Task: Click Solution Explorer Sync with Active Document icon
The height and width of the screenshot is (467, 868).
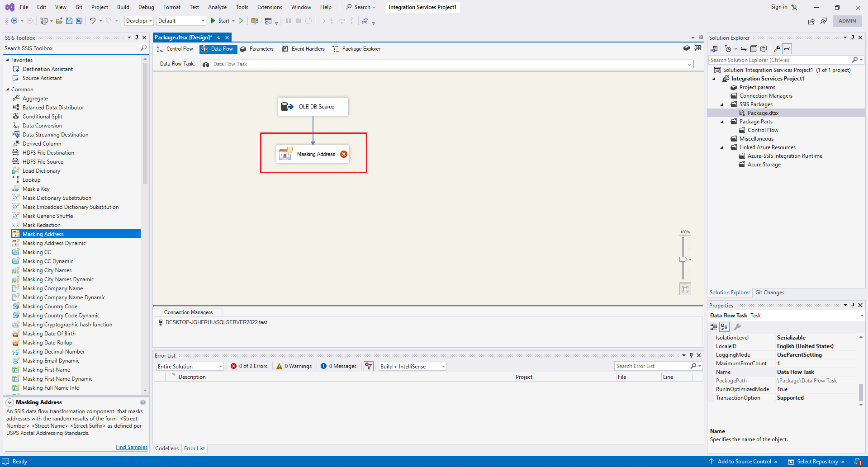Action: [743, 49]
